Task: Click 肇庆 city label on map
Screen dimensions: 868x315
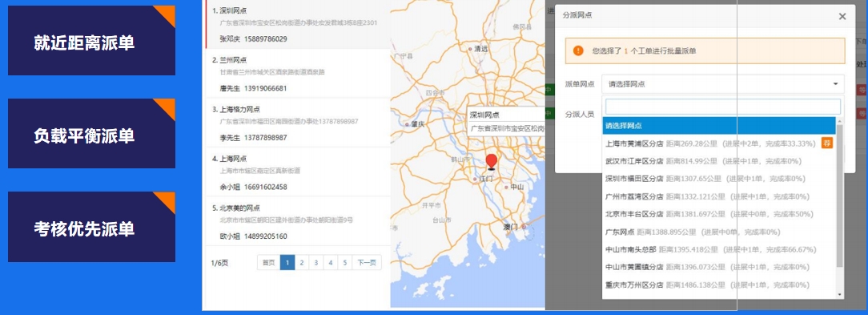Action: [417, 125]
